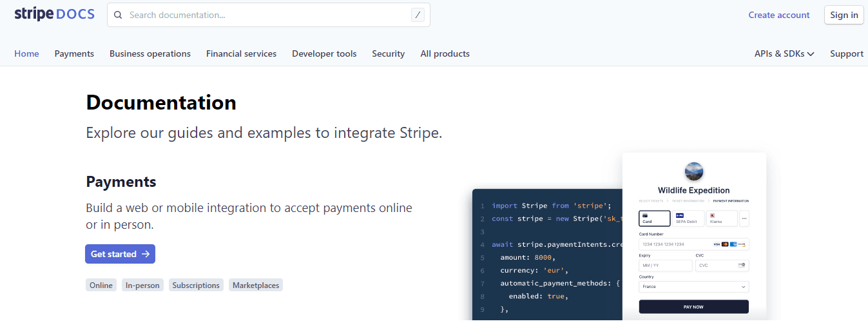Viewport: 868px width, 328px height.
Task: Click the Create account link
Action: tap(778, 15)
